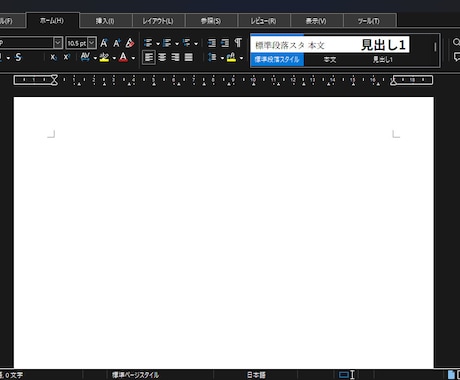Open the font name dropdown arrow
The width and height of the screenshot is (460, 380).
click(58, 43)
